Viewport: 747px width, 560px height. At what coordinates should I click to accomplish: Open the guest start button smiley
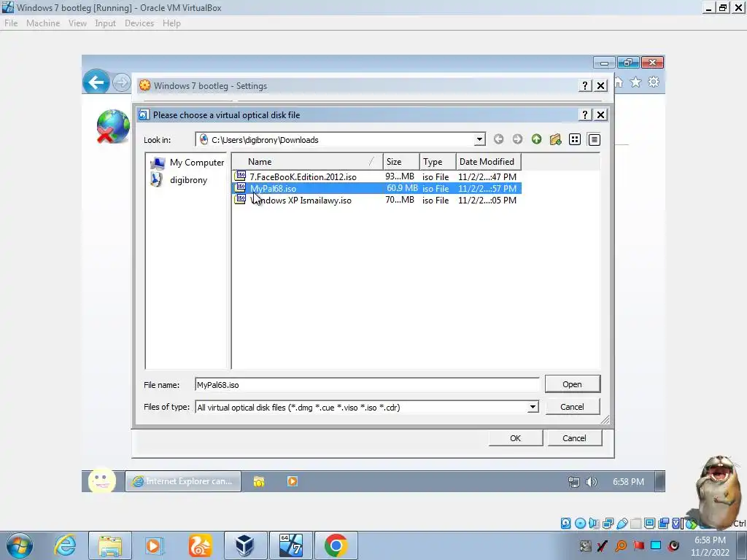coord(102,480)
